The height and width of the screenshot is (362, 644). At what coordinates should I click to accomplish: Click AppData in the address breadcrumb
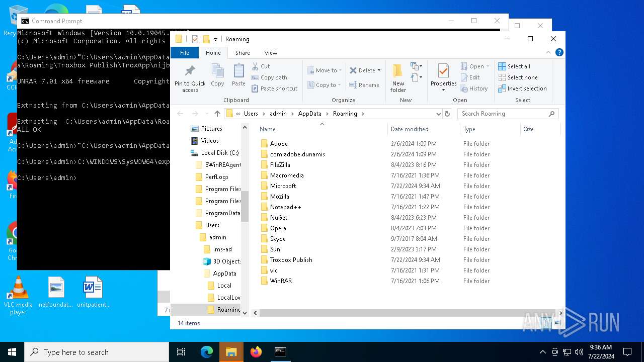pos(309,114)
